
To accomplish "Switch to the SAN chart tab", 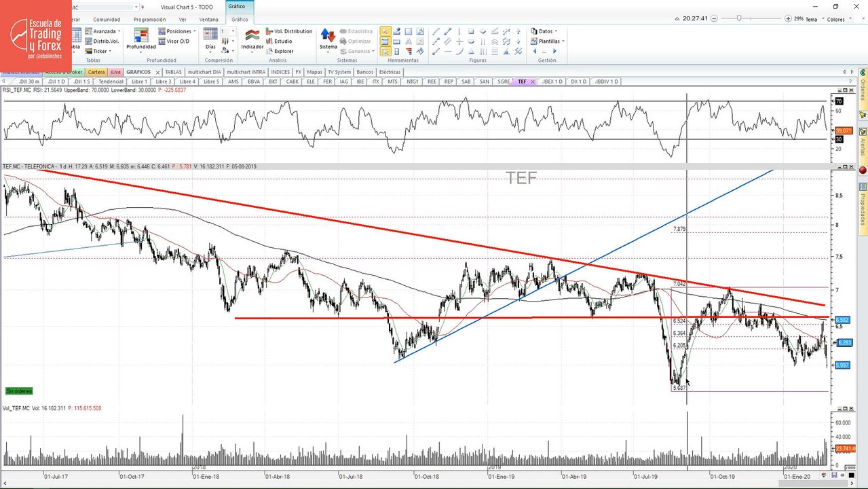I will point(484,81).
